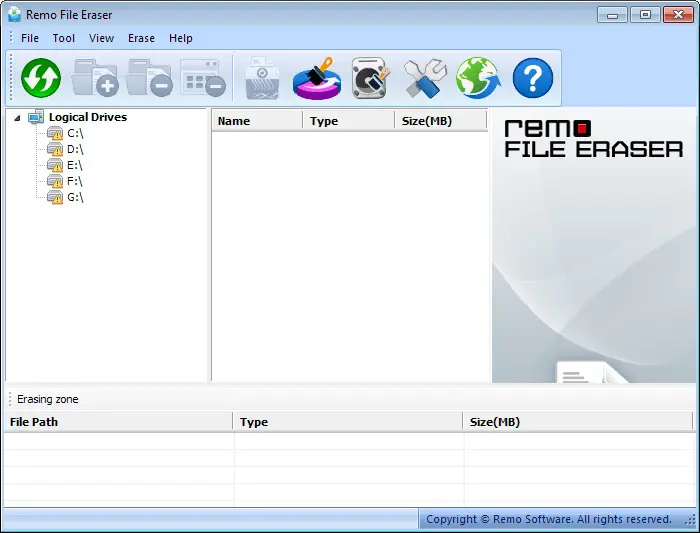Select the G:\ drive
700x533 pixels.
click(75, 197)
